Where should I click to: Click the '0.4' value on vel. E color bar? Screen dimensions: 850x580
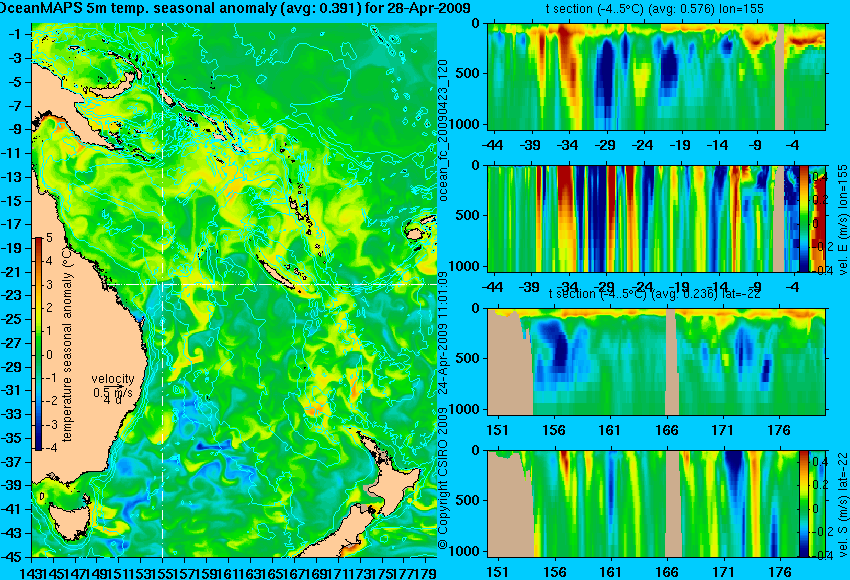(x=819, y=177)
